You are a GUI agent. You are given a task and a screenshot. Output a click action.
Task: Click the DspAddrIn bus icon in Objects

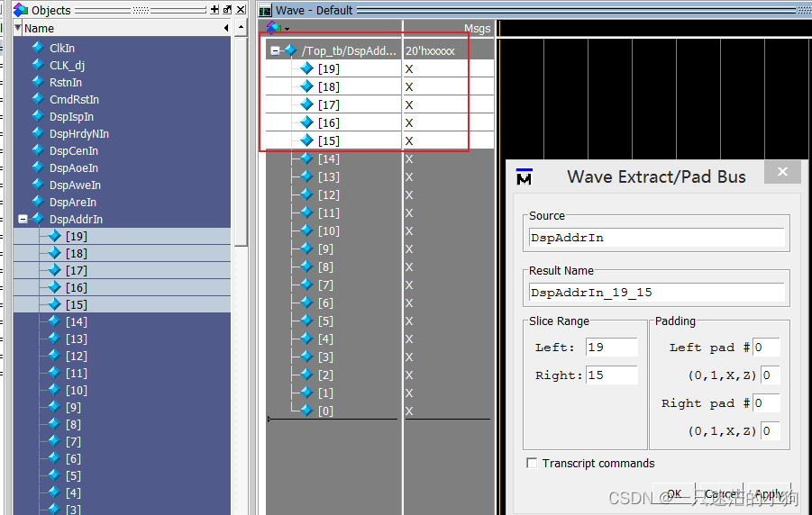pyautogui.click(x=38, y=219)
